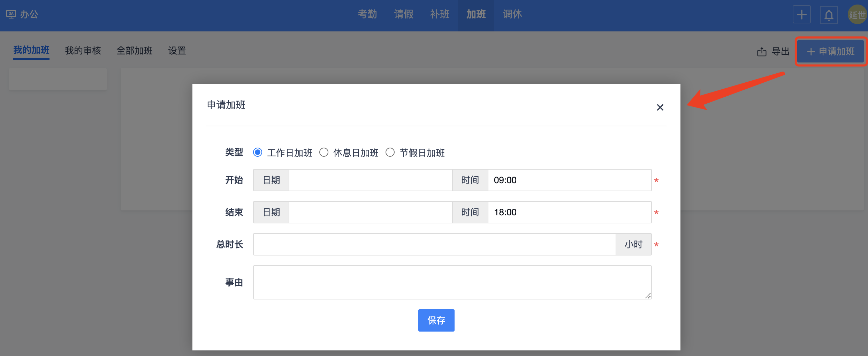Open the 开始 time field showing 09:00
The image size is (868, 356).
[569, 180]
